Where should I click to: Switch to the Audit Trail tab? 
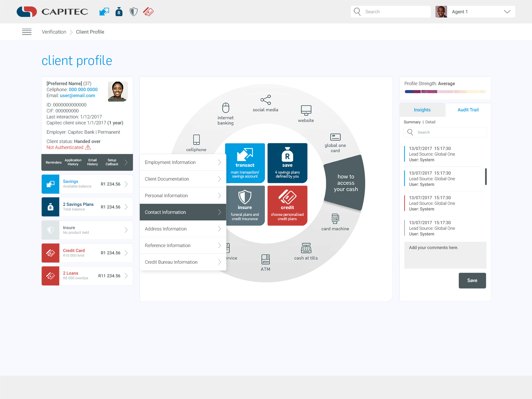468,110
